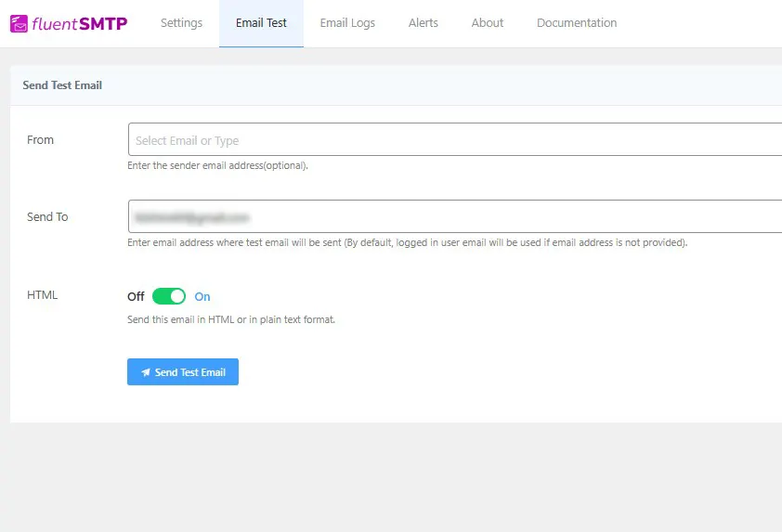
Task: Open the Settings tab
Action: [181, 23]
